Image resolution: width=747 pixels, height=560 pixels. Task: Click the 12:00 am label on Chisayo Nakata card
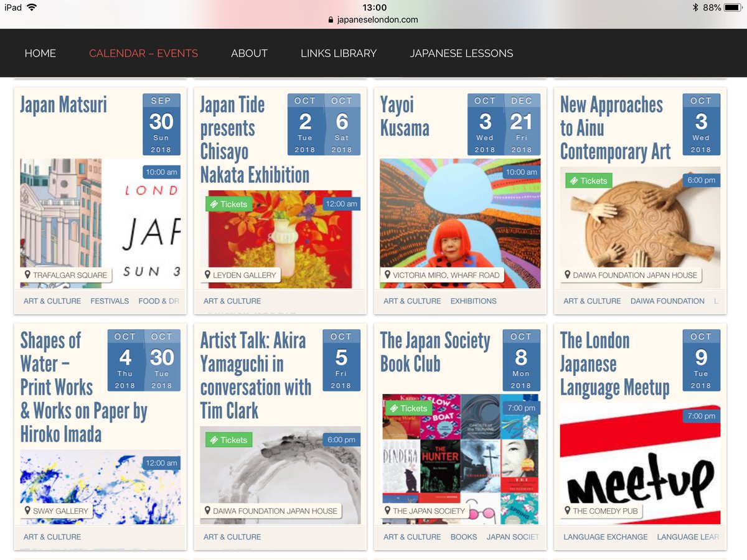(x=341, y=204)
